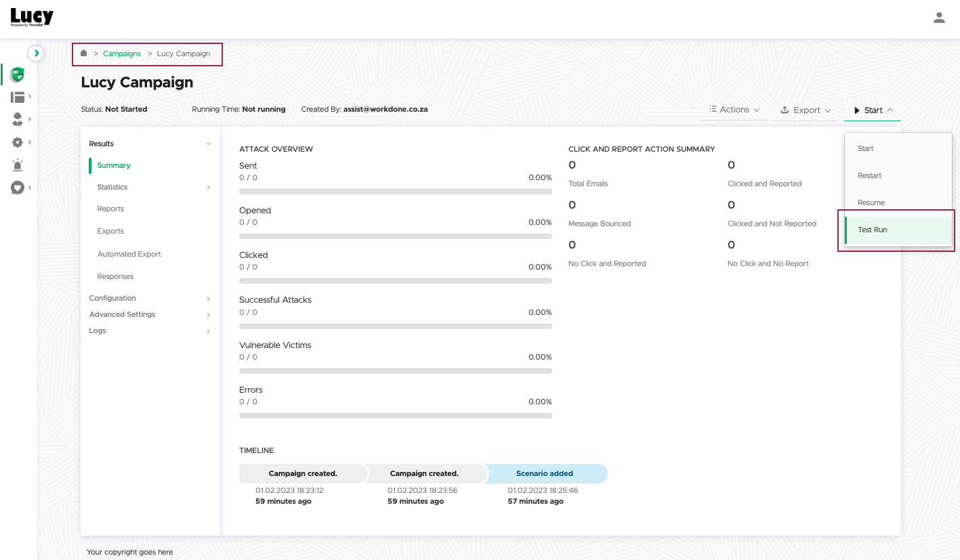Image resolution: width=960 pixels, height=560 pixels.
Task: Click the Total Emails count label
Action: tap(588, 184)
